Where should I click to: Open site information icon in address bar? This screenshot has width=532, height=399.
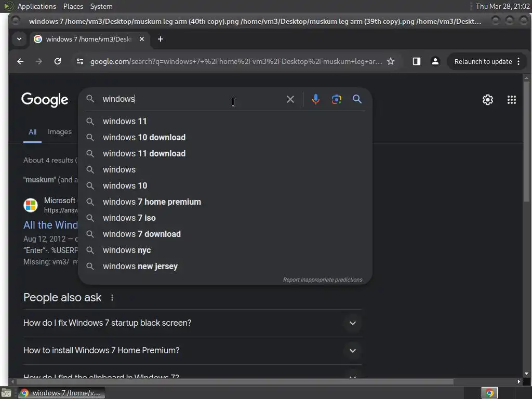click(80, 61)
